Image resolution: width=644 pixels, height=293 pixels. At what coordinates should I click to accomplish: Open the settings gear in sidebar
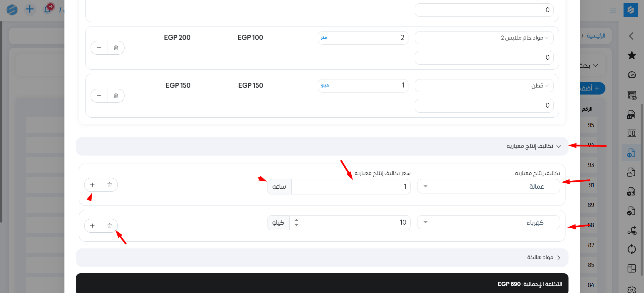click(632, 289)
